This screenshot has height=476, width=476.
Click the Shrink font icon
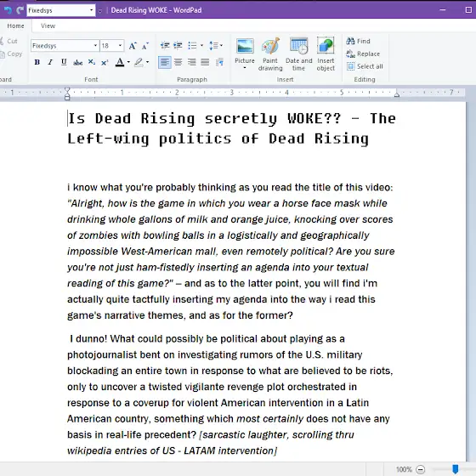coord(145,46)
